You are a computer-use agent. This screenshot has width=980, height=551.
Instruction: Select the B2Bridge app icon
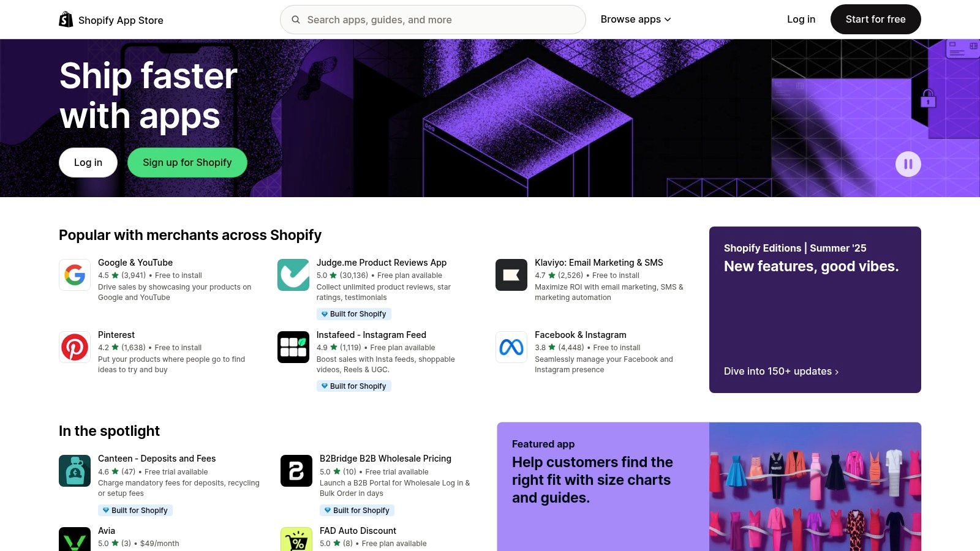[x=296, y=471]
